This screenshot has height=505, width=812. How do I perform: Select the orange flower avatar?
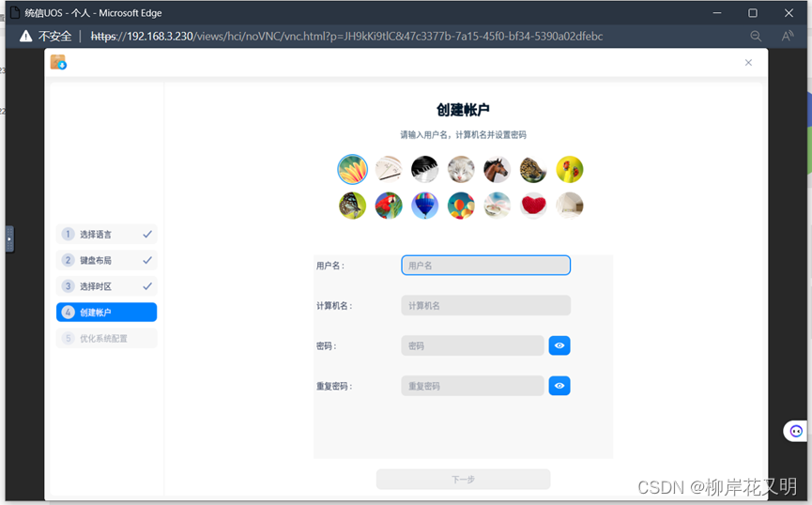point(353,169)
